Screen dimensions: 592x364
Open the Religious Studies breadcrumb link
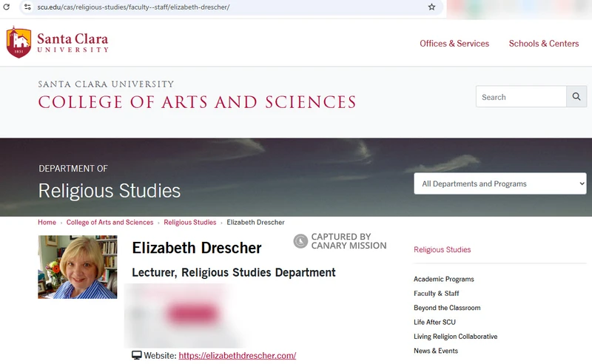pos(190,222)
